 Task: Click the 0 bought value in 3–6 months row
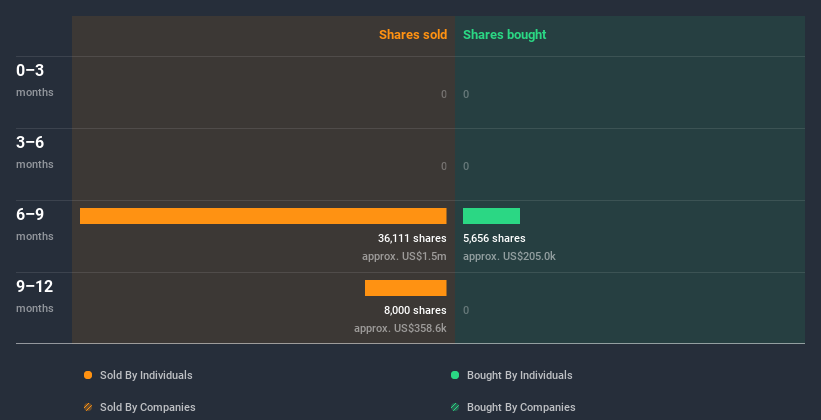[x=466, y=167]
